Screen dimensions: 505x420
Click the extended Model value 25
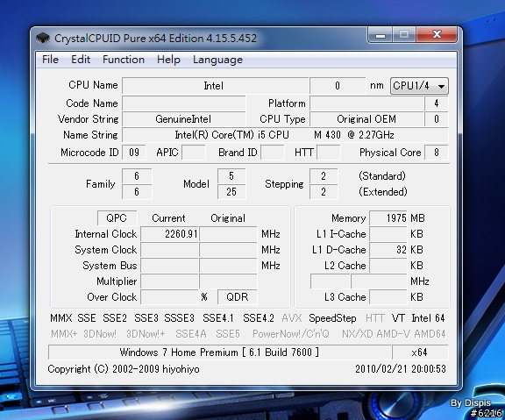pyautogui.click(x=231, y=192)
